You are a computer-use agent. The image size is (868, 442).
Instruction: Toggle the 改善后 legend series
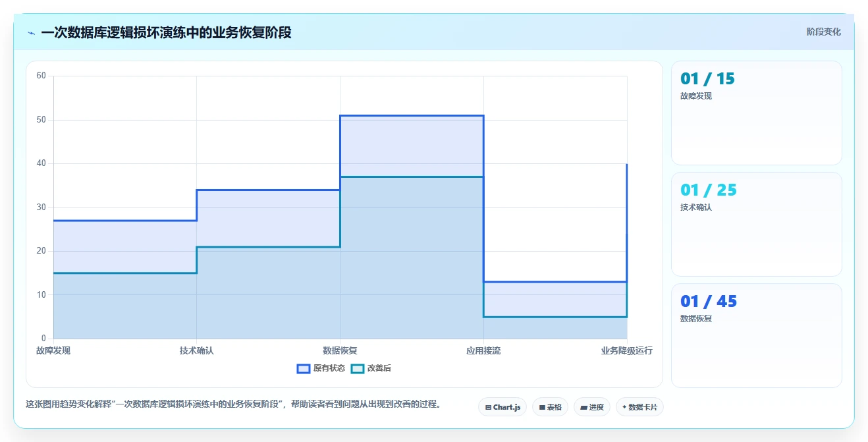(x=371, y=368)
